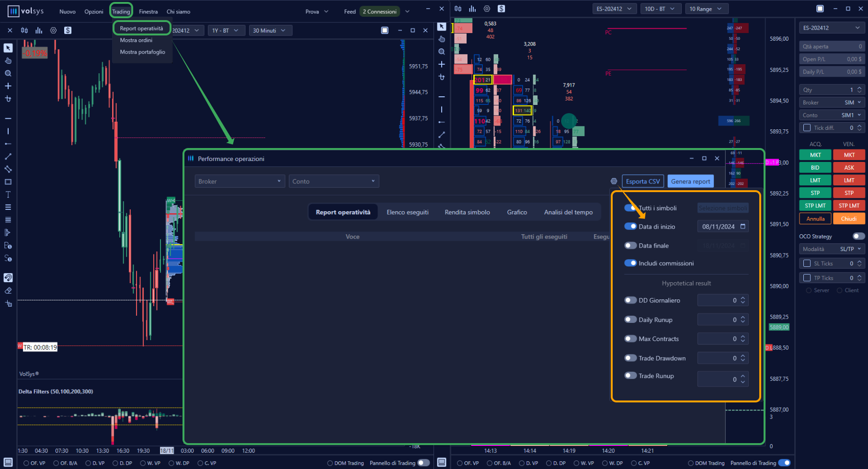Open calendar picker for Data di inizio
The image size is (868, 469).
743,227
